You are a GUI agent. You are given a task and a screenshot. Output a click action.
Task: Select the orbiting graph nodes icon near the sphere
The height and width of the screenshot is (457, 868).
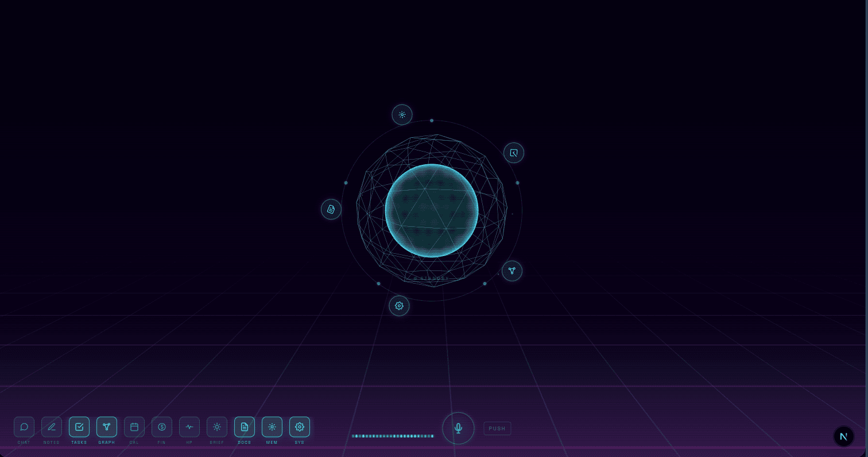(512, 270)
